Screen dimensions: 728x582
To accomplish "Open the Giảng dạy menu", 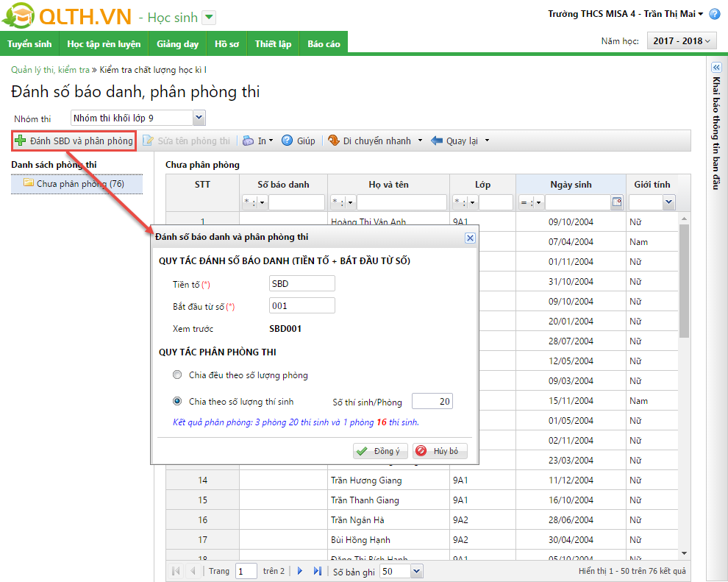I will pos(177,43).
